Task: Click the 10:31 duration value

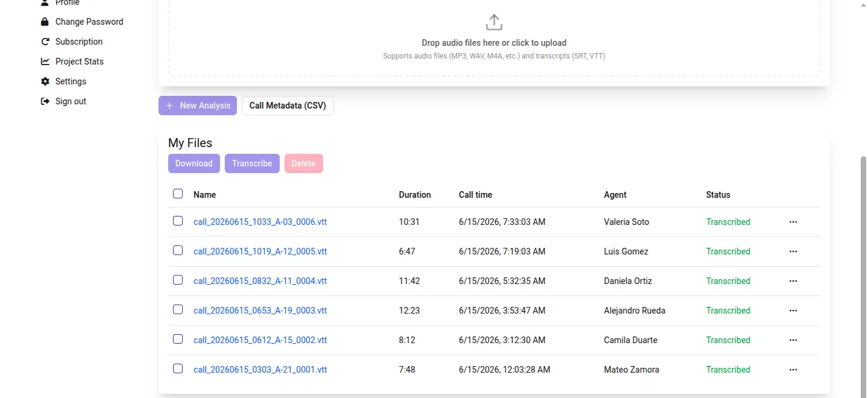Action: click(409, 222)
